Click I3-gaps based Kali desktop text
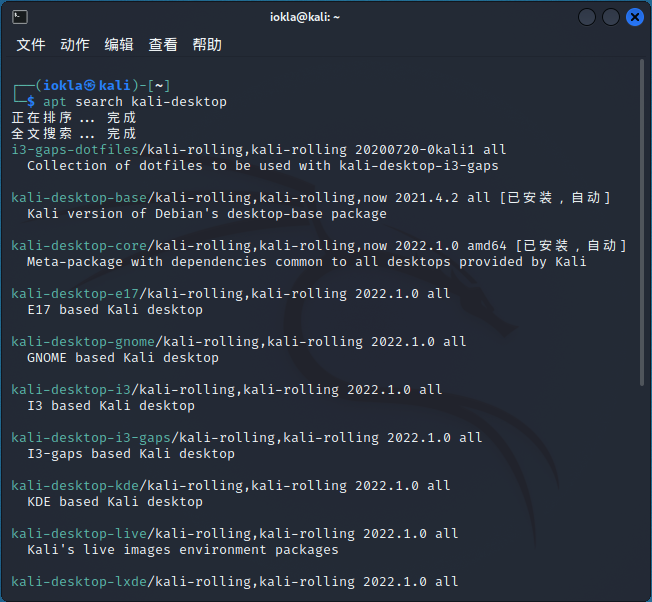652x602 pixels. [131, 454]
